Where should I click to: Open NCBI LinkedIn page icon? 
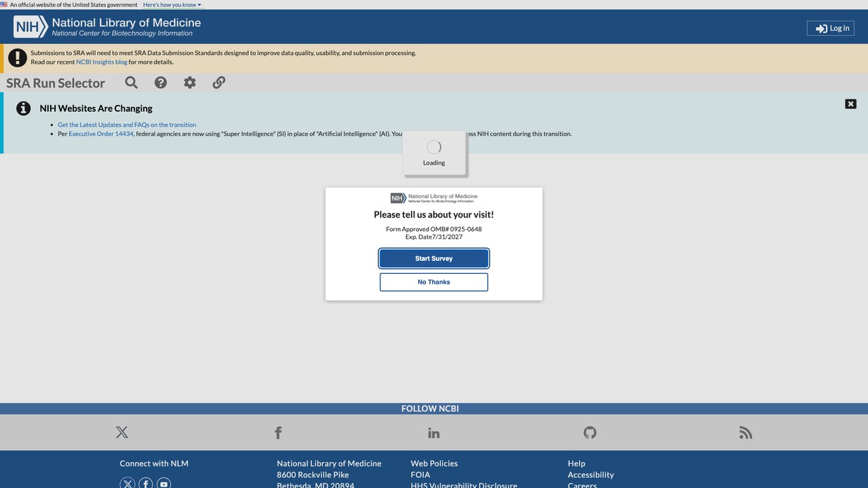[x=434, y=432]
